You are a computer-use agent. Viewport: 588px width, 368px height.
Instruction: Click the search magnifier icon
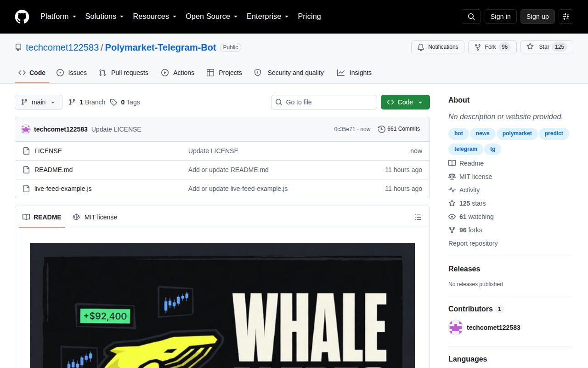(471, 17)
